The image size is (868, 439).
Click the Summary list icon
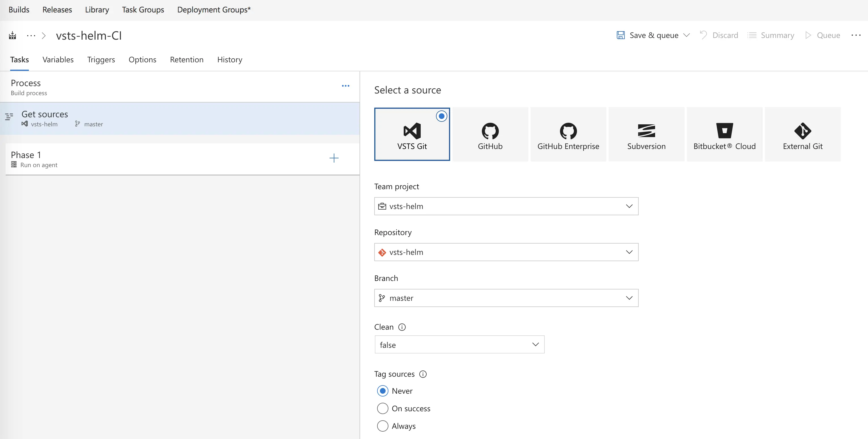(x=752, y=35)
